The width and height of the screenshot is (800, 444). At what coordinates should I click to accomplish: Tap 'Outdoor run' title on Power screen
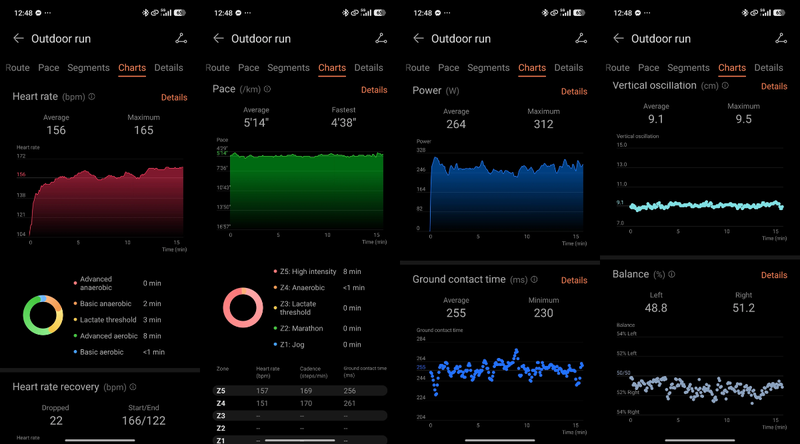click(461, 39)
